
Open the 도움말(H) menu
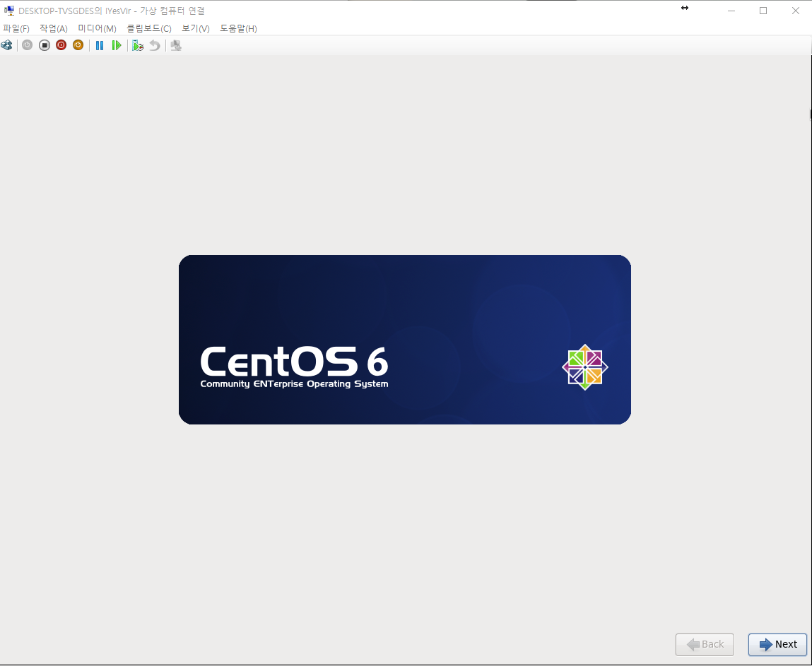point(238,28)
